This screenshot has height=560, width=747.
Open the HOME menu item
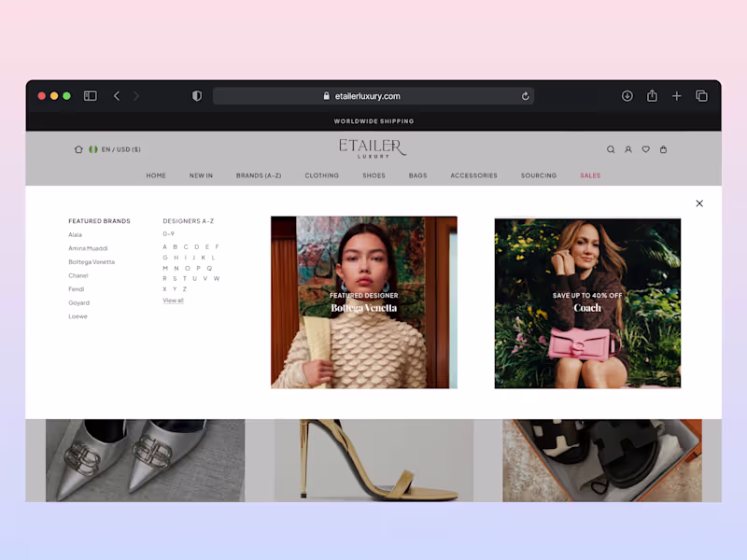(x=156, y=175)
